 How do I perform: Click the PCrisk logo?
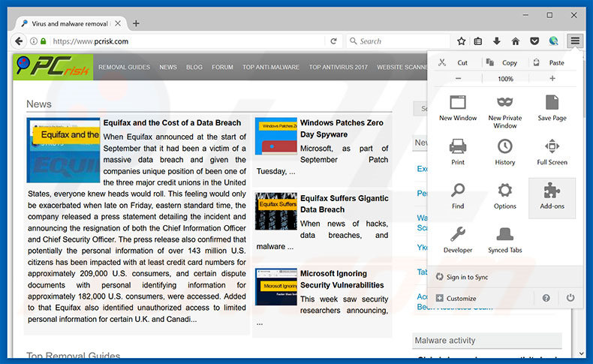point(53,67)
